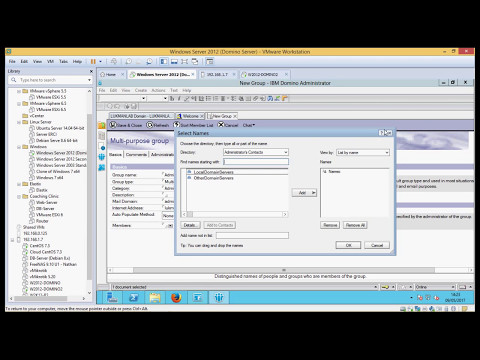This screenshot has height=360, width=480.
Task: Click the Bold icon in Domino toolbar
Action: coord(172,98)
